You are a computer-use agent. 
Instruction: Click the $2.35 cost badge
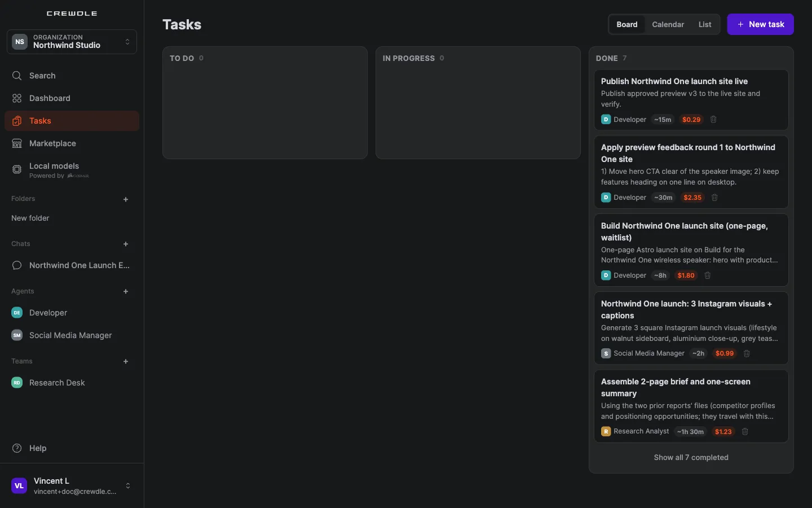point(692,198)
